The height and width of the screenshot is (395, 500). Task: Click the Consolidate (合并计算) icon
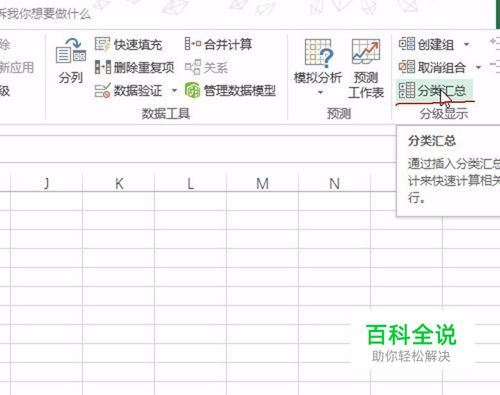tap(193, 44)
